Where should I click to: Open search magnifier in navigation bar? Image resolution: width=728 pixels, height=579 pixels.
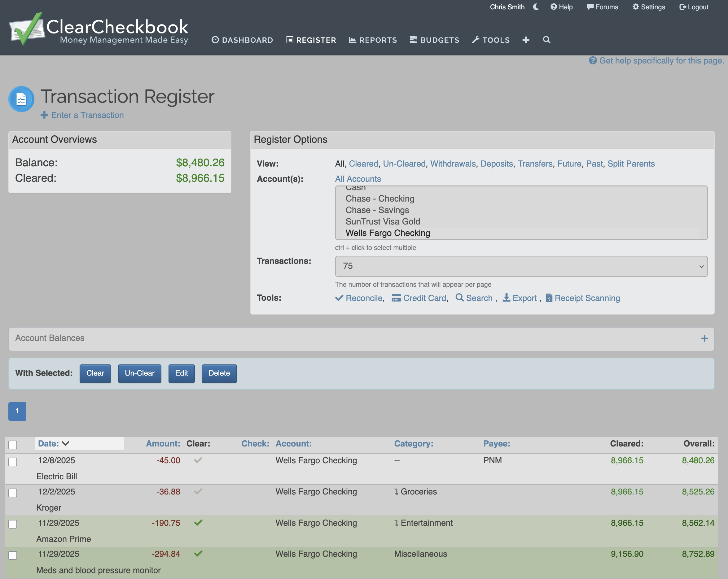(x=546, y=40)
